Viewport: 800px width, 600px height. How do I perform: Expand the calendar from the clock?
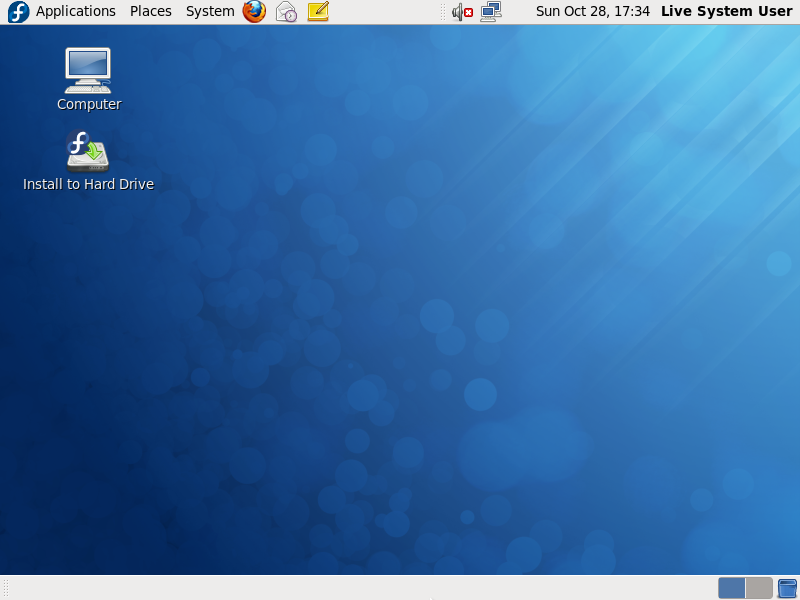(592, 11)
